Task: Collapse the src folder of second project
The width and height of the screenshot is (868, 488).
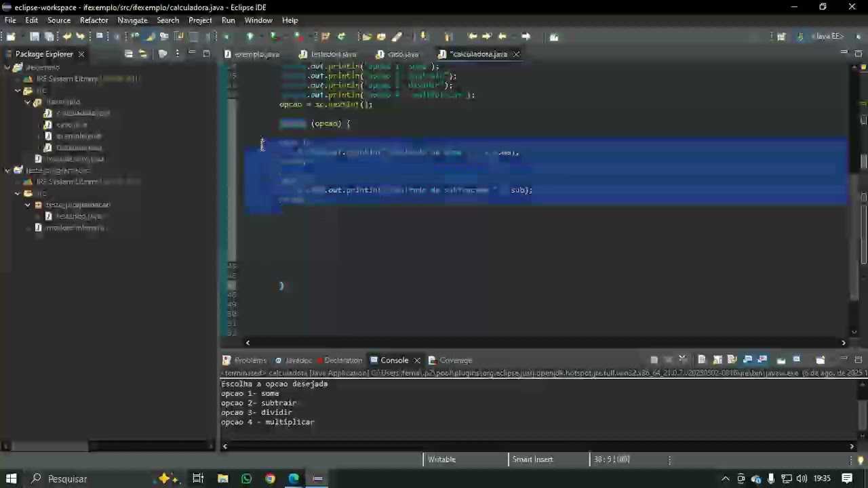Action: tap(18, 193)
